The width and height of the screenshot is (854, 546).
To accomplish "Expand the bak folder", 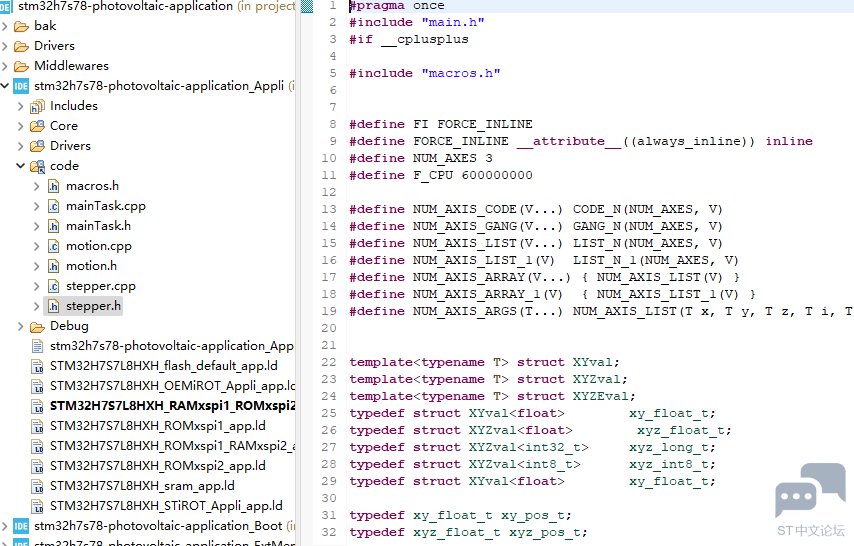I will [x=5, y=26].
